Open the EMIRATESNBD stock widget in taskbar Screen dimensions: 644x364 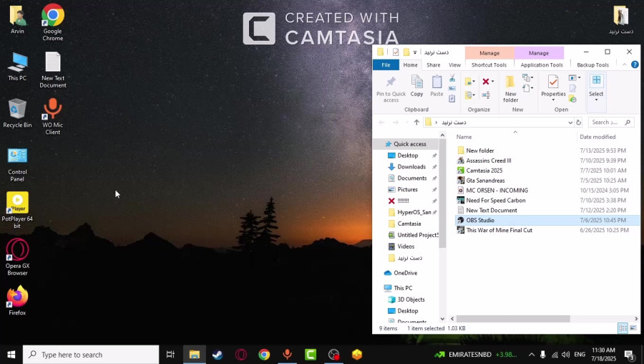point(475,355)
